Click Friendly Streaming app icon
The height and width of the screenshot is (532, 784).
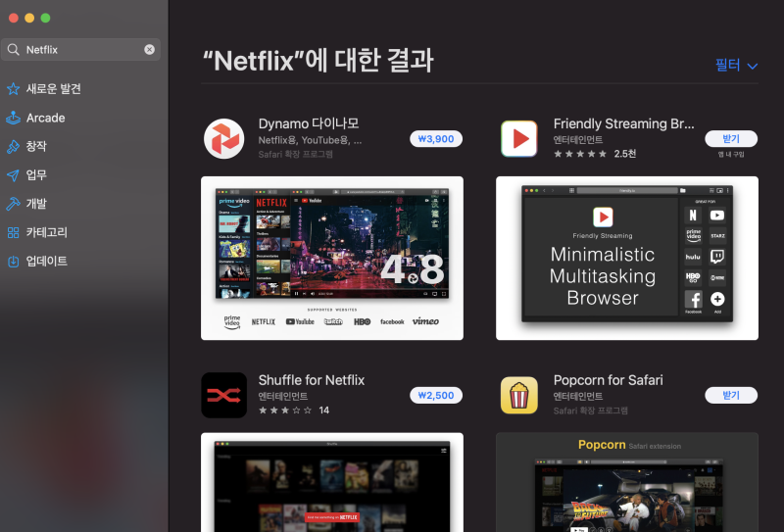(x=519, y=138)
